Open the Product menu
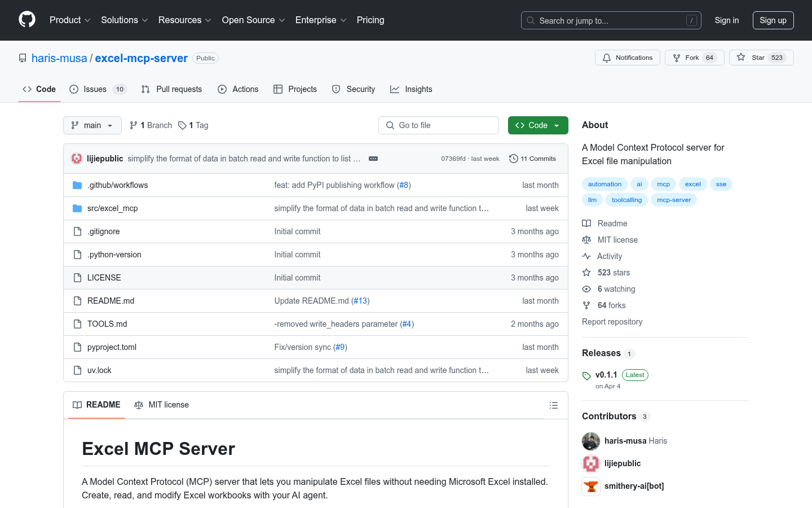 click(70, 20)
